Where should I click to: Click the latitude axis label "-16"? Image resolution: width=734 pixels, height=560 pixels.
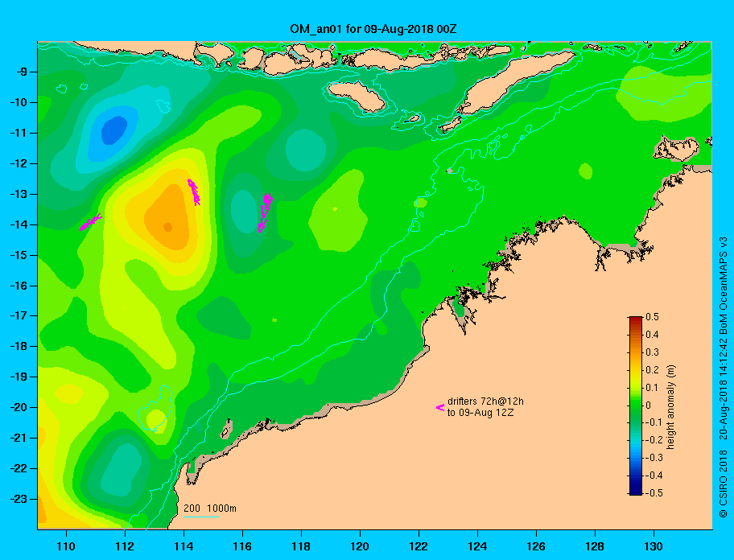pyautogui.click(x=19, y=286)
